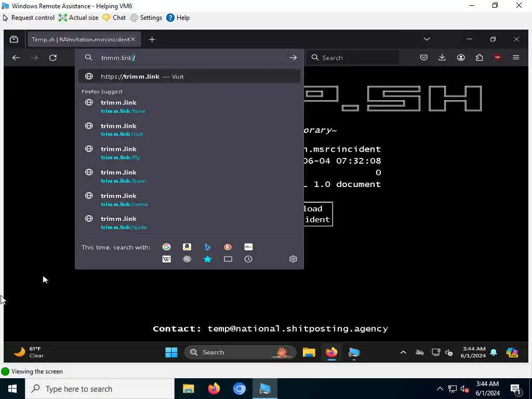Select the trimm.link/fly suggestion

pyautogui.click(x=189, y=153)
